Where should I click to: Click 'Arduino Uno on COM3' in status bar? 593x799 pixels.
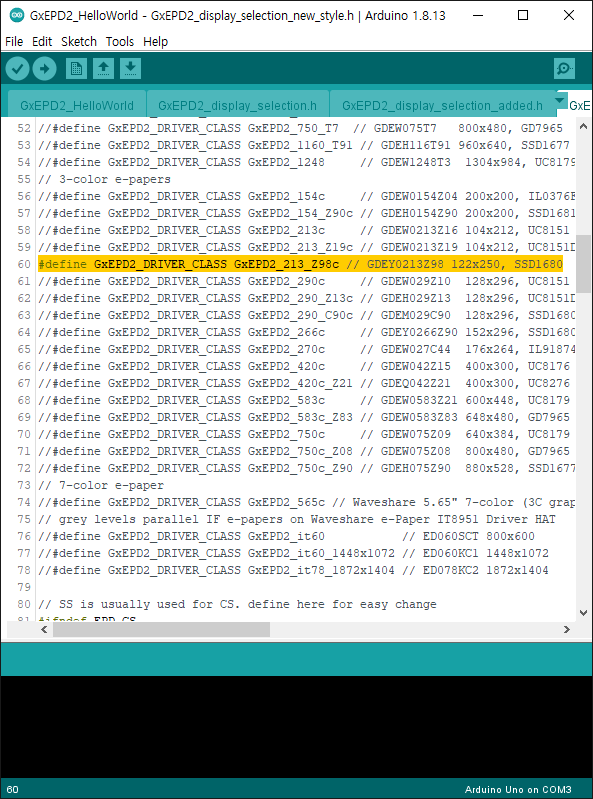[x=518, y=789]
